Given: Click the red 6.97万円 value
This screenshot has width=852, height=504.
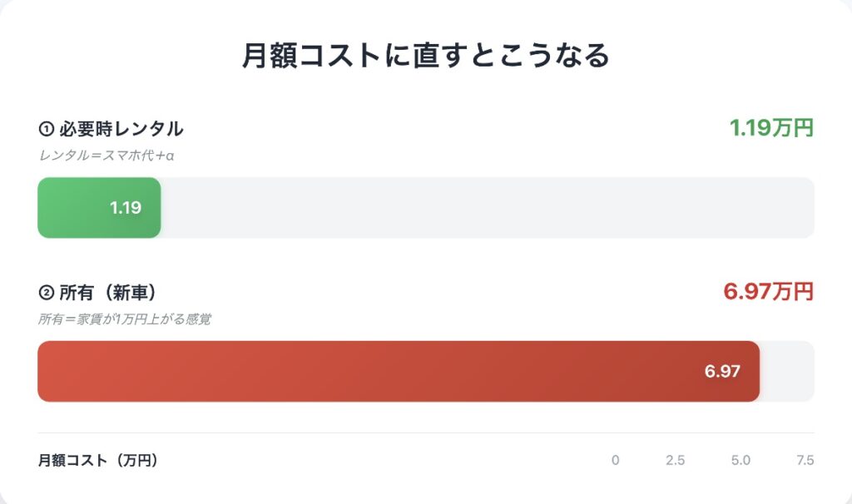Looking at the screenshot, I should pos(768,292).
